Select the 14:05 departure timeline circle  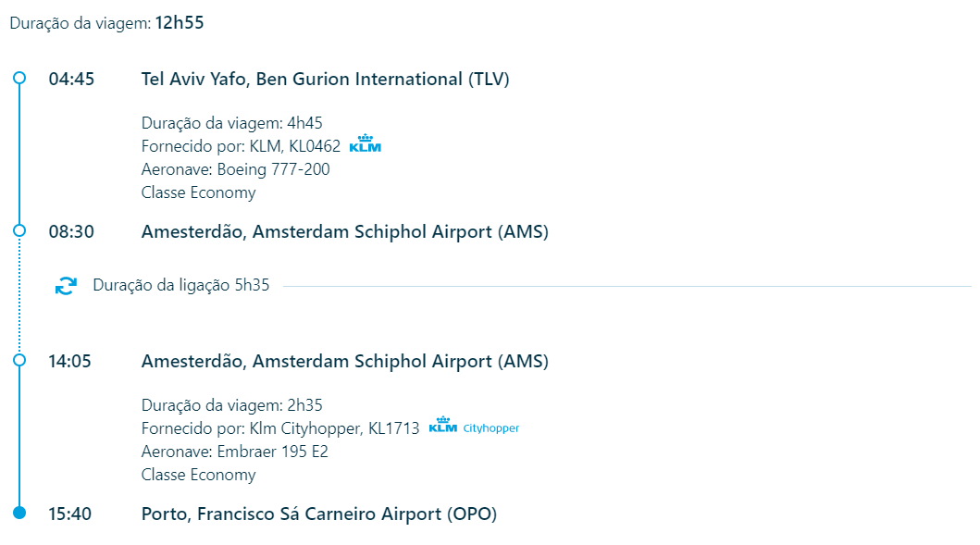[x=19, y=360]
